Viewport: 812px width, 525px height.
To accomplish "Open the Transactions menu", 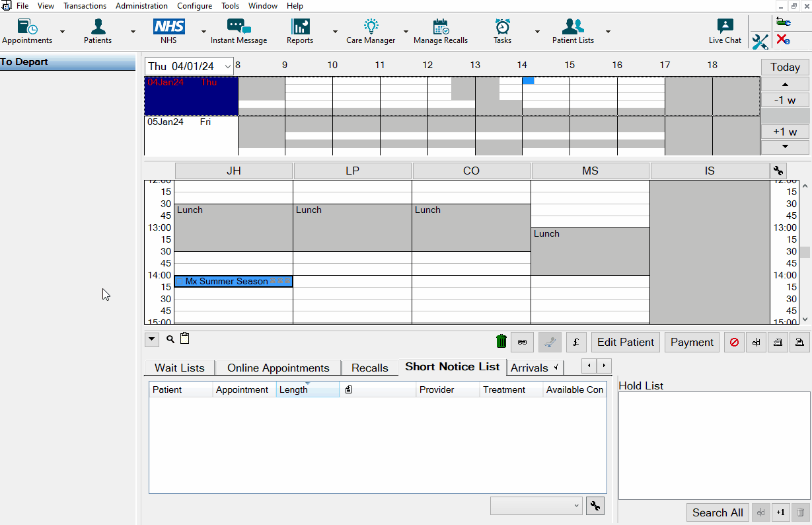I will pos(85,6).
